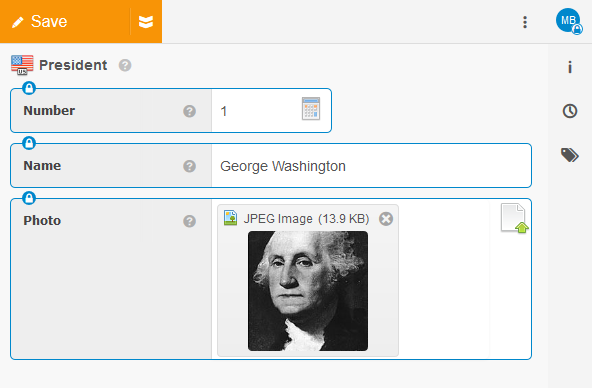The width and height of the screenshot is (592, 388).
Task: Show help for President title
Action: point(125,65)
